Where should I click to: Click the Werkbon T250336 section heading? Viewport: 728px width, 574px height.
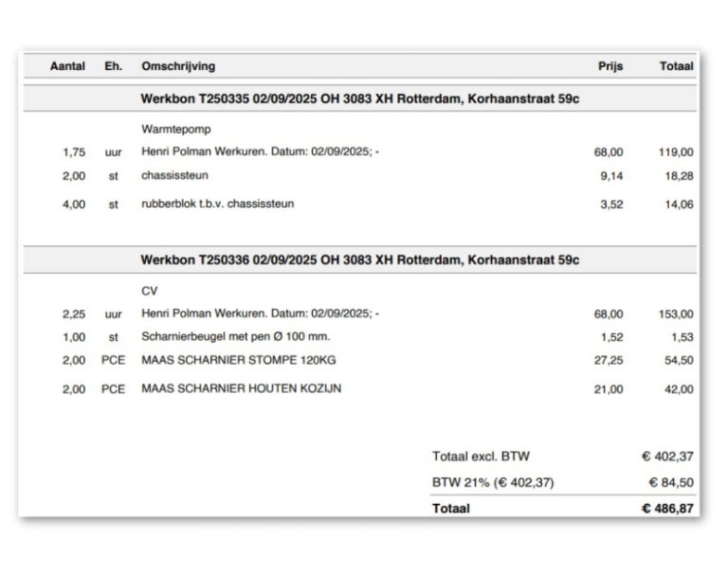[360, 260]
